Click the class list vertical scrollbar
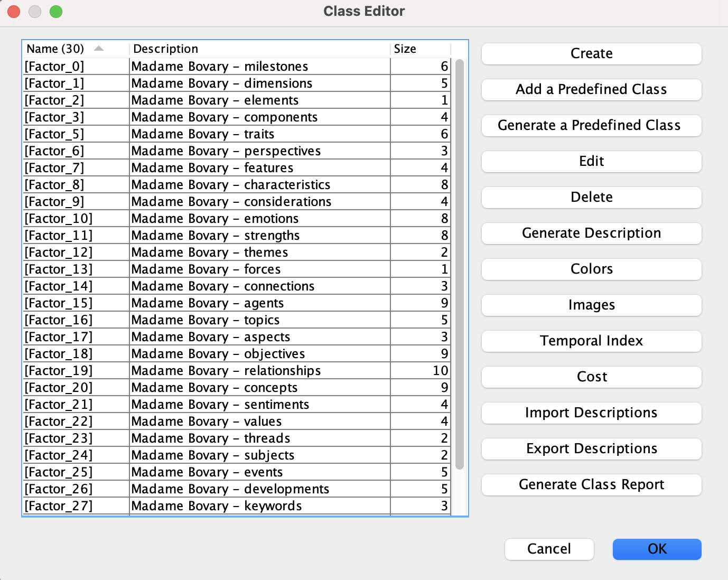The width and height of the screenshot is (728, 580). pos(460,264)
